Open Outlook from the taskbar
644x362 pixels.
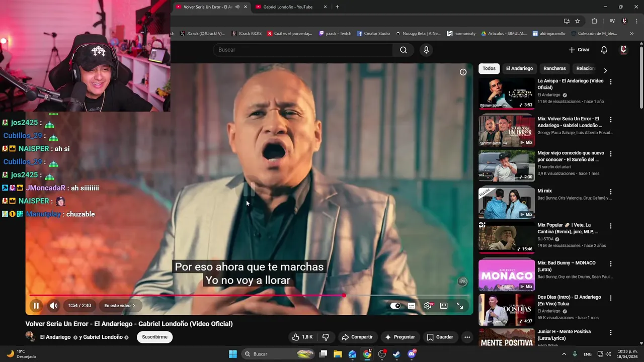click(353, 354)
